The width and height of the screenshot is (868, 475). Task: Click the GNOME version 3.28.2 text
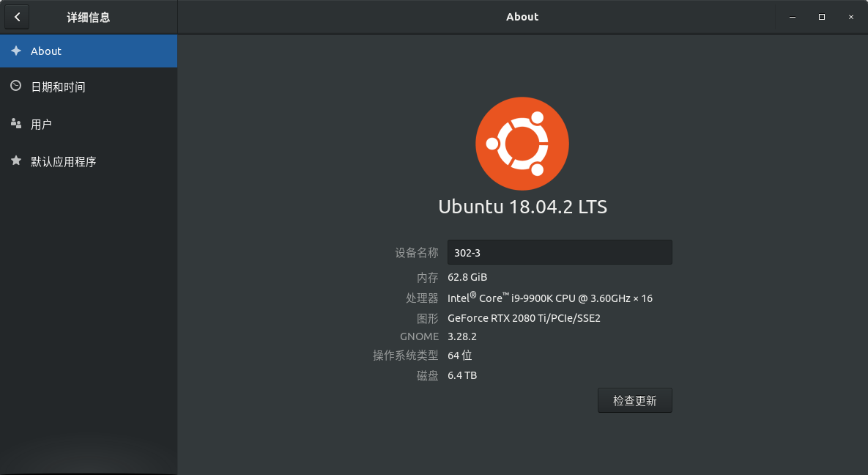(461, 336)
